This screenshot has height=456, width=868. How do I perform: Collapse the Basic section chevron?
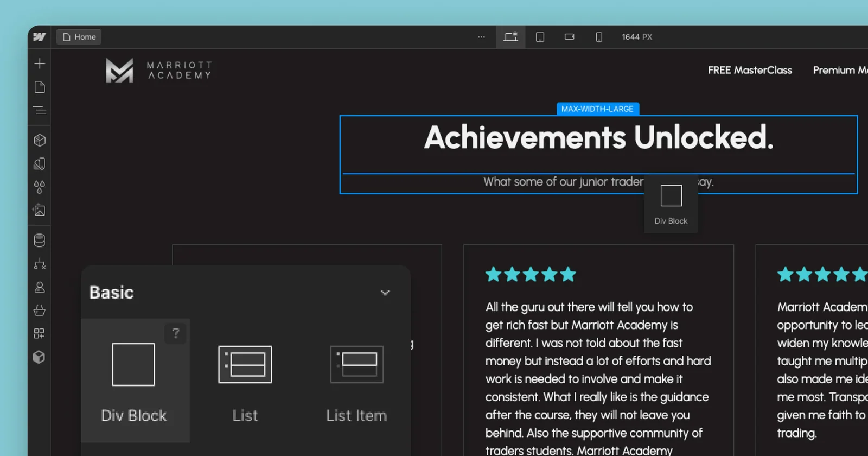[x=385, y=293]
